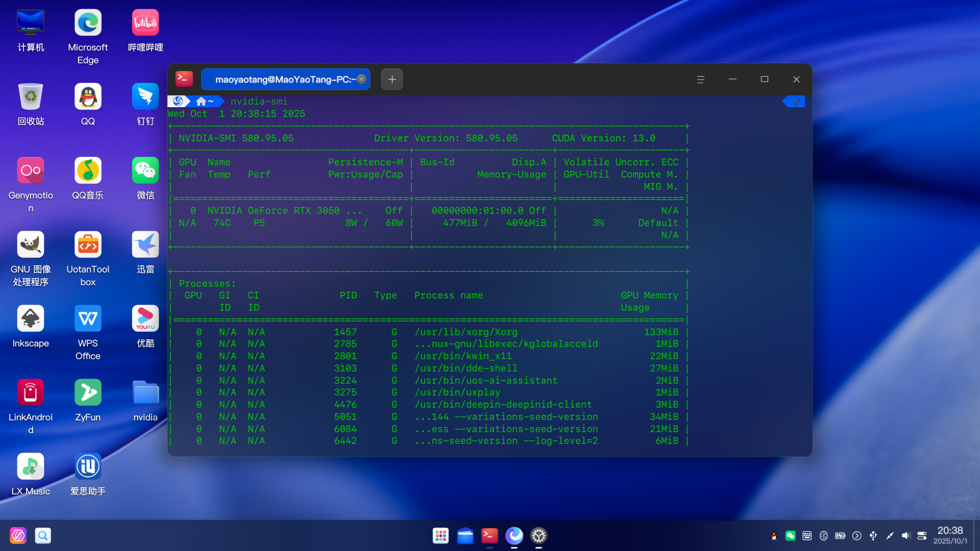Open battery power tray icon
This screenshot has height=551, width=980.
[x=840, y=536]
